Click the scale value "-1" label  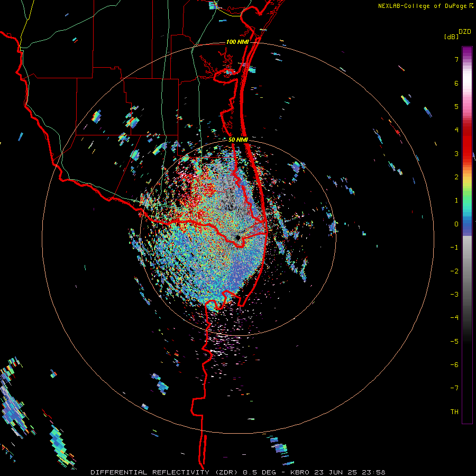454,248
